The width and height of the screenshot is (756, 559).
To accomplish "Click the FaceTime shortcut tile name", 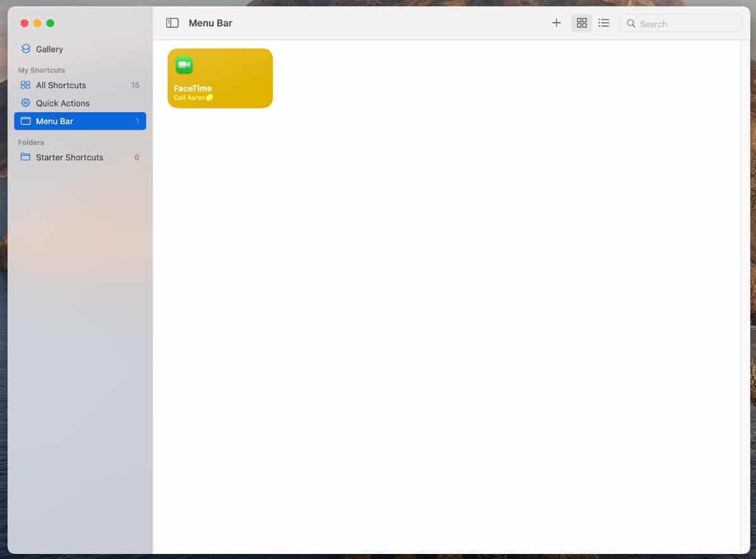I will coord(193,88).
